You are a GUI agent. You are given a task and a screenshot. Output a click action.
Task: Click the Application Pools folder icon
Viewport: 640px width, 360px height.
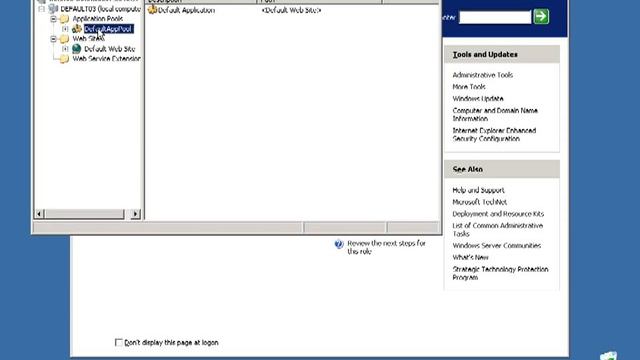pos(64,19)
